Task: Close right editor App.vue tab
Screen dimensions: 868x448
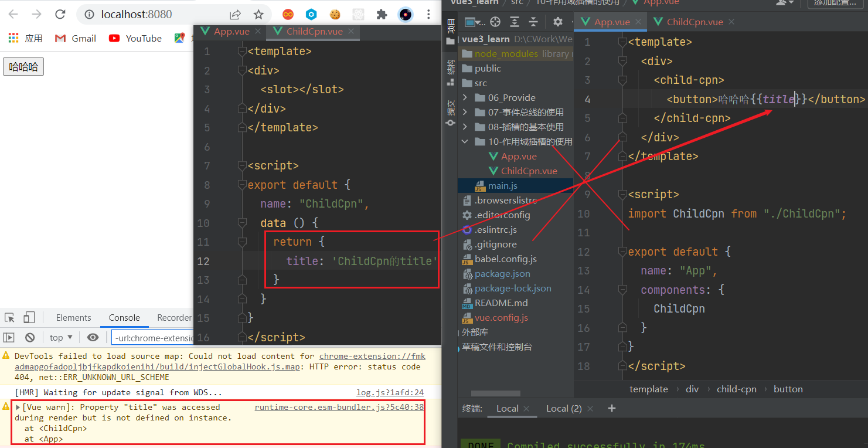Action: coord(638,22)
